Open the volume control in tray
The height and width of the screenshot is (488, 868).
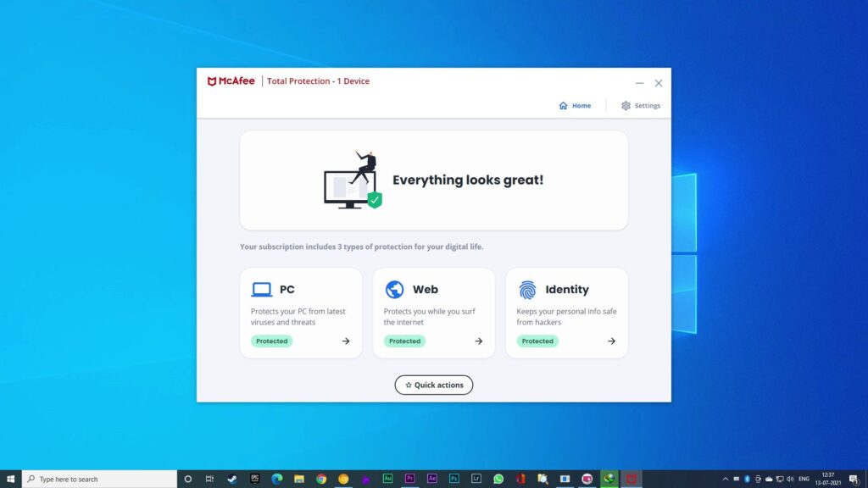click(x=790, y=480)
